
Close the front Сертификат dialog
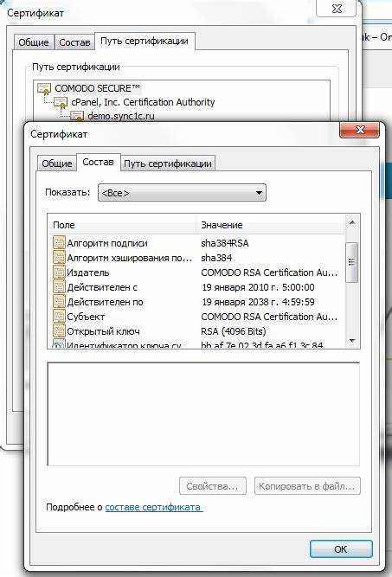click(360, 130)
